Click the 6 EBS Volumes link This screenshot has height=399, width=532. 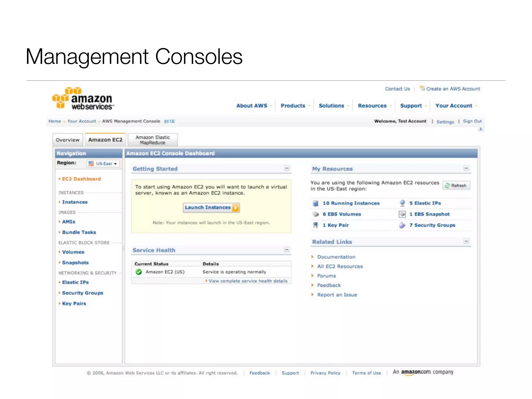coord(342,214)
